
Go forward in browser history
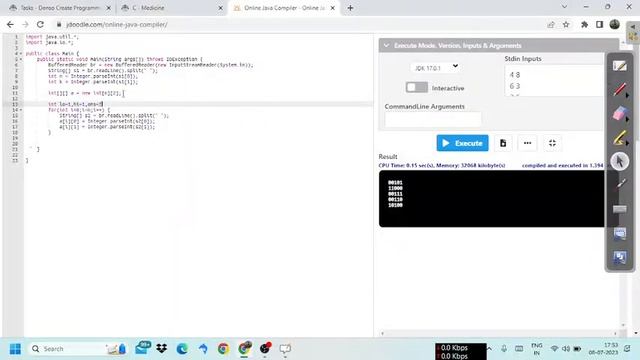pos(25,24)
